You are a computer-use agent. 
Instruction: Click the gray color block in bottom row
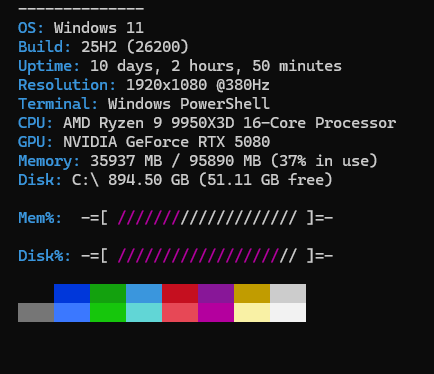[x=36, y=312]
